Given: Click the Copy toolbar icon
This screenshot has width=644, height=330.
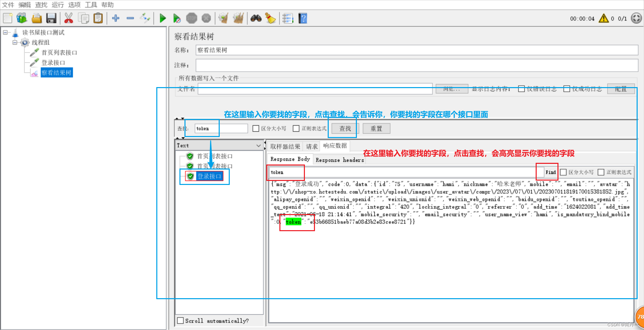Looking at the screenshot, I should tap(83, 18).
